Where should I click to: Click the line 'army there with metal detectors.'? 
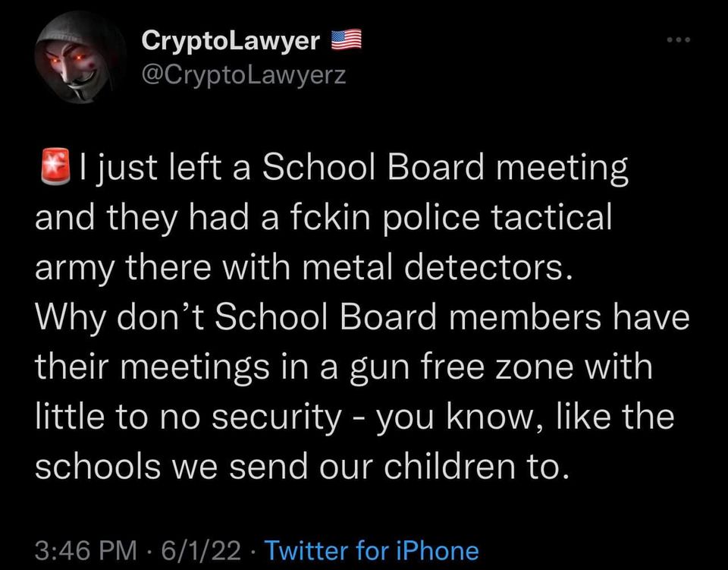pos(303,269)
